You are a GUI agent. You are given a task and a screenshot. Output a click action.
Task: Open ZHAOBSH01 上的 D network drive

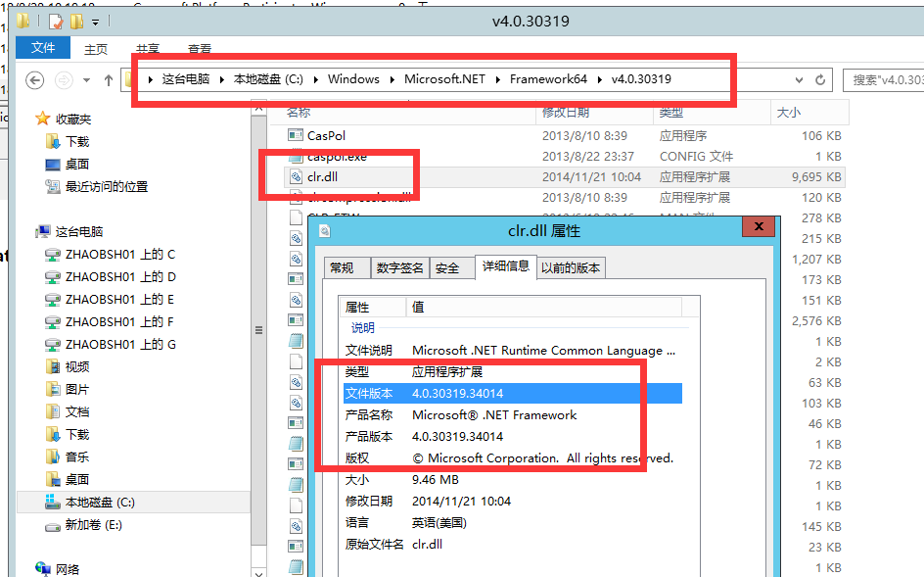pos(120,276)
